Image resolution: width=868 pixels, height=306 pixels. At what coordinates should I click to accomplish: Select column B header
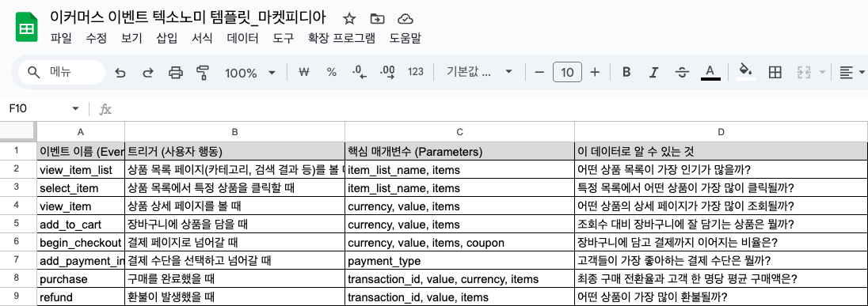[x=234, y=132]
